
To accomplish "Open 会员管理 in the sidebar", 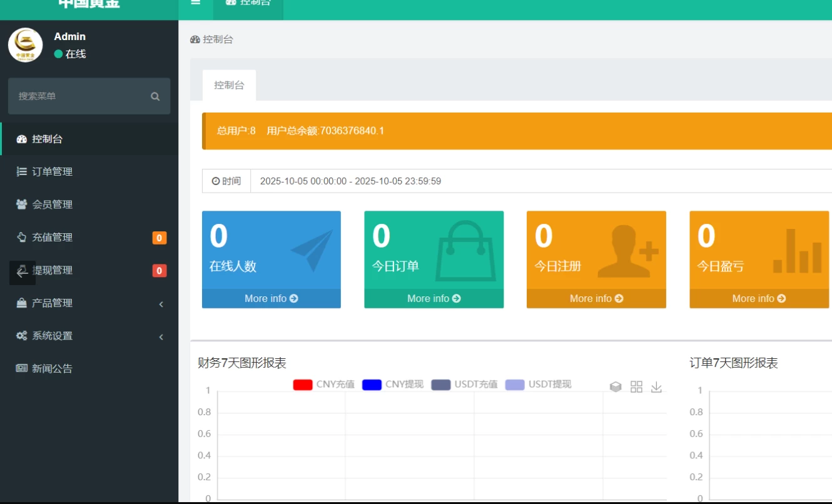I will click(x=89, y=204).
